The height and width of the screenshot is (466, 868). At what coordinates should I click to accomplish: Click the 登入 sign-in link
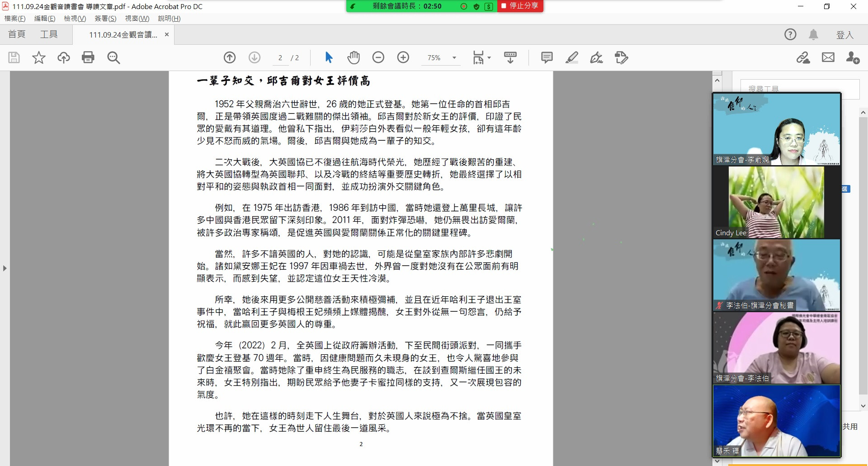(x=844, y=35)
